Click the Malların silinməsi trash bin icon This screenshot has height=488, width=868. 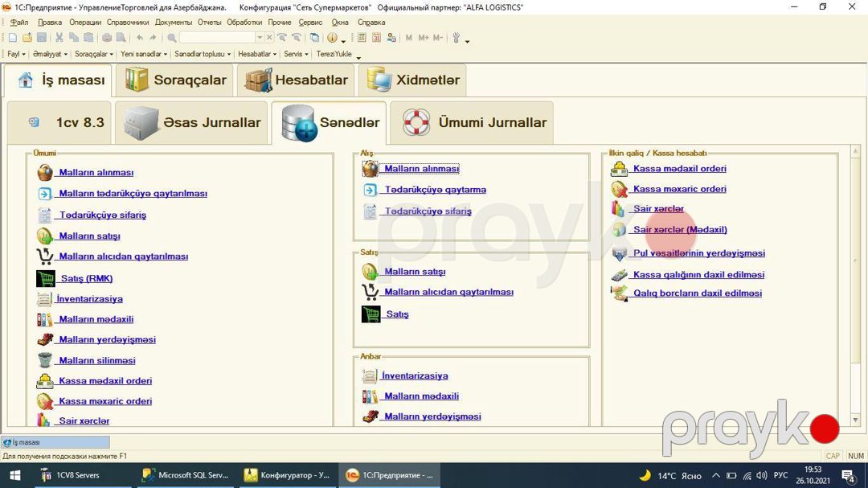(x=45, y=360)
